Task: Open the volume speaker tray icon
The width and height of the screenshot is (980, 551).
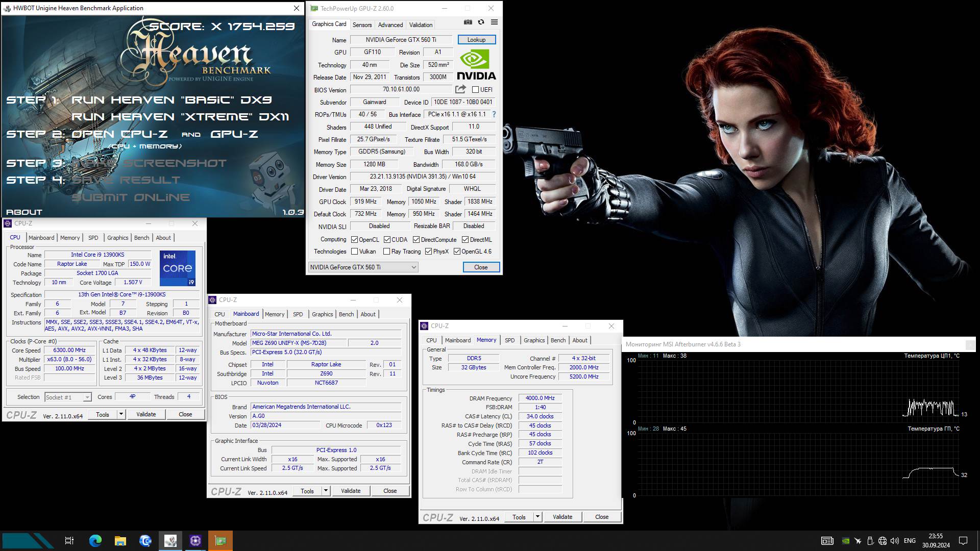Action: (x=894, y=541)
